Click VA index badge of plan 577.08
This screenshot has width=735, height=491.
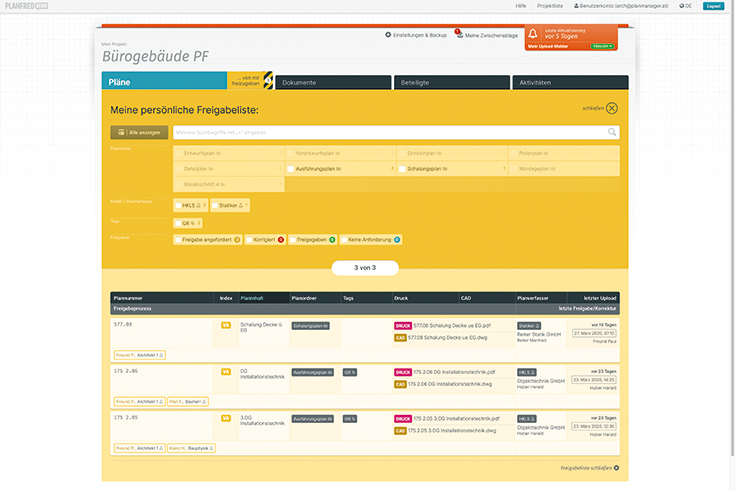(226, 326)
